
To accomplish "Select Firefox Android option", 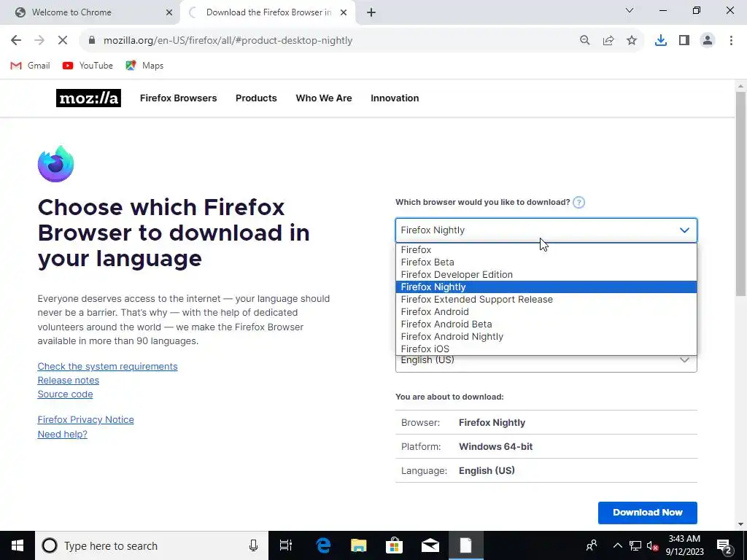I will tap(546, 311).
